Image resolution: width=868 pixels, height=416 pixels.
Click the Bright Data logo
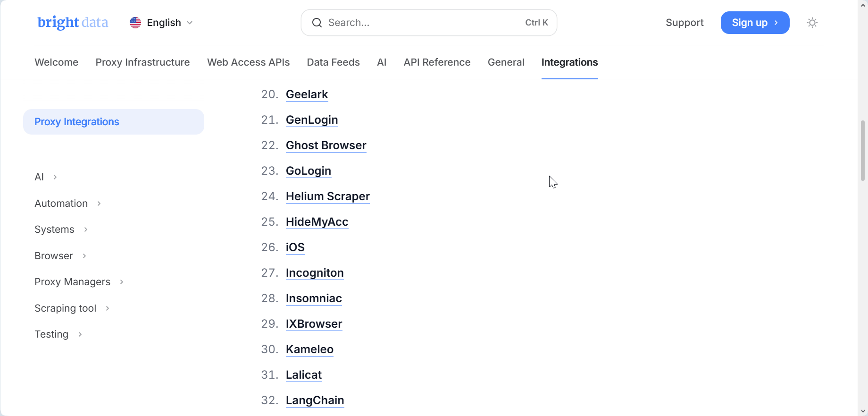(72, 22)
